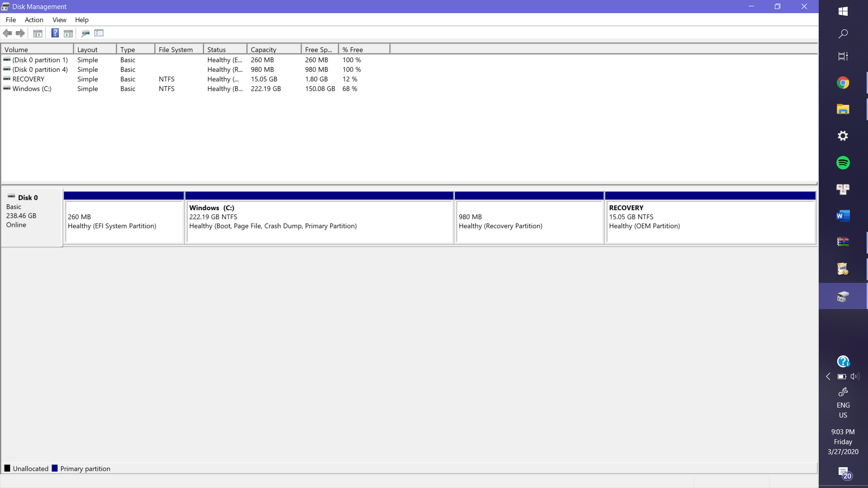Viewport: 868px width, 488px height.
Task: Open the Settings checklist toolbar icon
Action: click(x=99, y=33)
